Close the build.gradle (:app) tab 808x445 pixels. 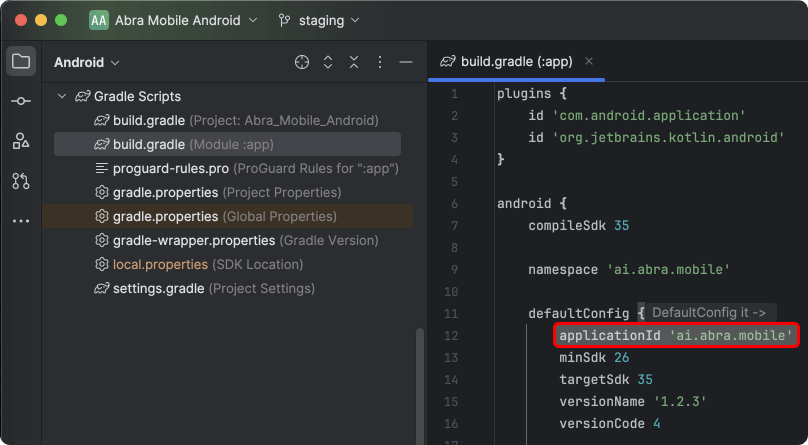pos(589,61)
